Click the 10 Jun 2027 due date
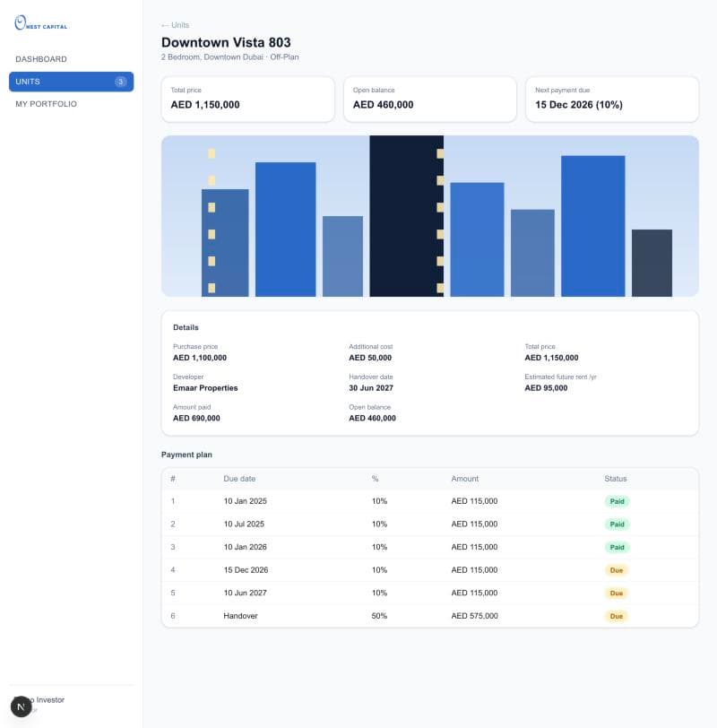The height and width of the screenshot is (728, 717). pos(245,593)
